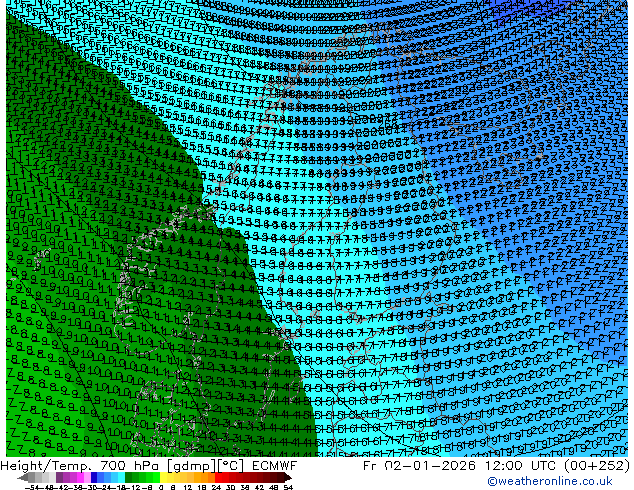
Task: Click the legend scale label 54
Action: [x=288, y=488]
